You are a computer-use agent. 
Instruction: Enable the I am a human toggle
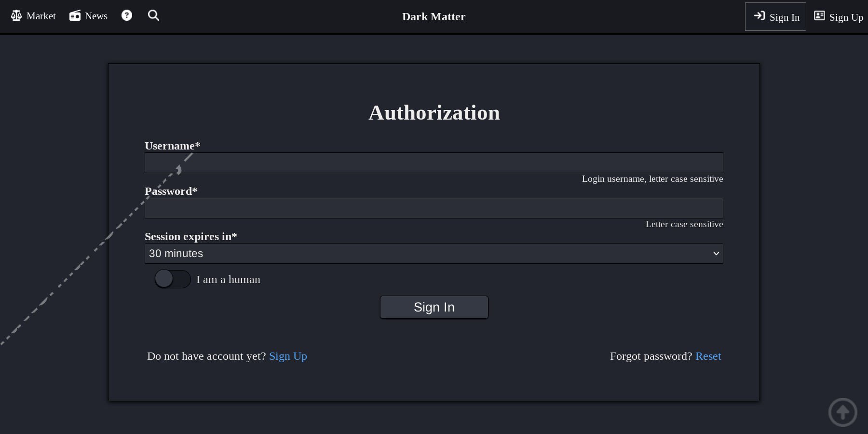[172, 279]
